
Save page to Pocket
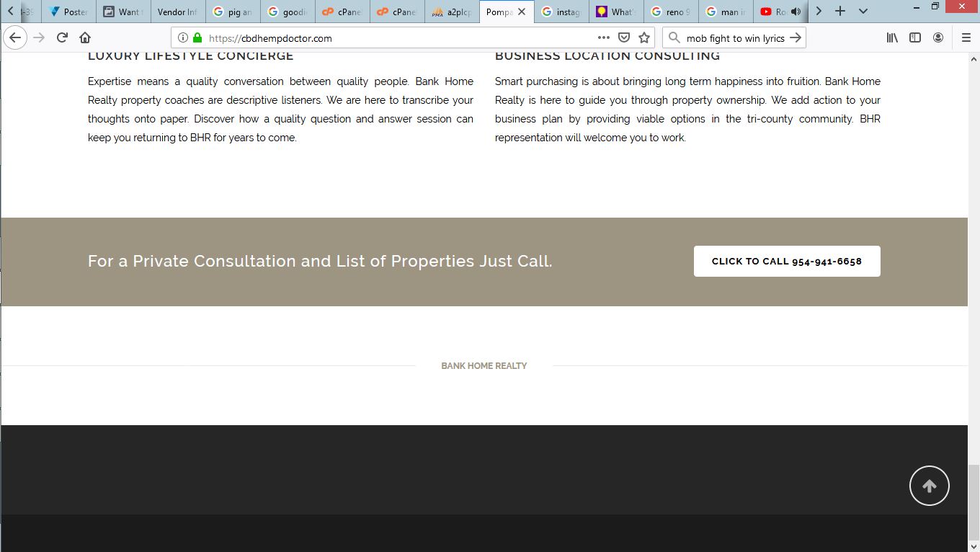tap(624, 37)
